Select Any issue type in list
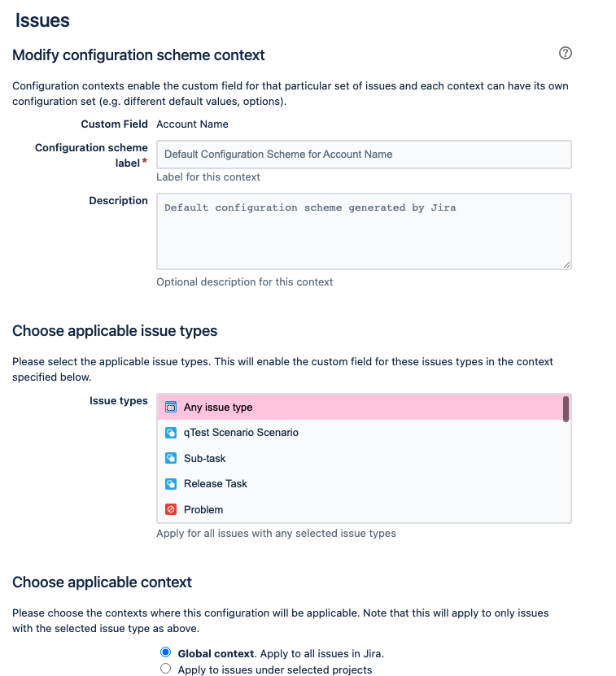This screenshot has height=676, width=616. (360, 407)
